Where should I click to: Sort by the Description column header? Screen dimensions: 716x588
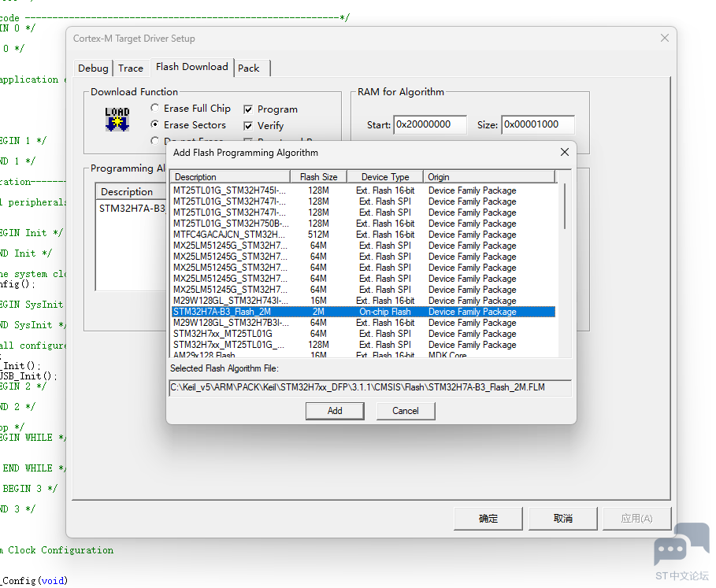click(230, 176)
